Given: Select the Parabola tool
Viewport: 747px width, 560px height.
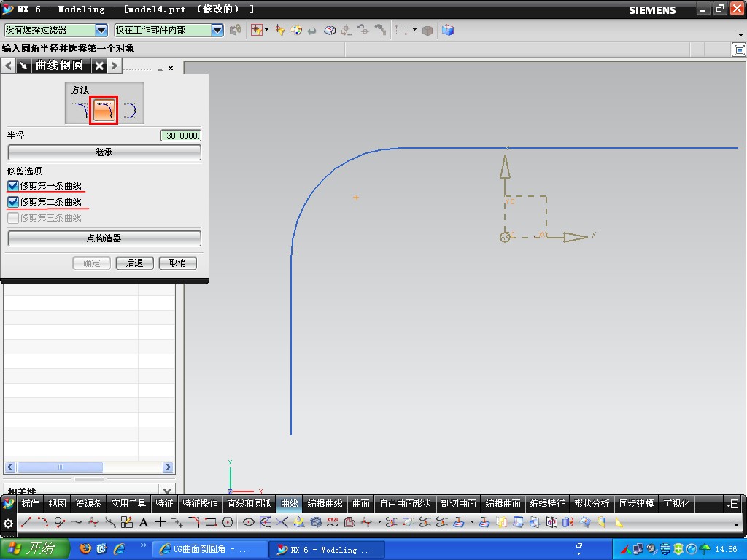Looking at the screenshot, I should pyautogui.click(x=266, y=522).
